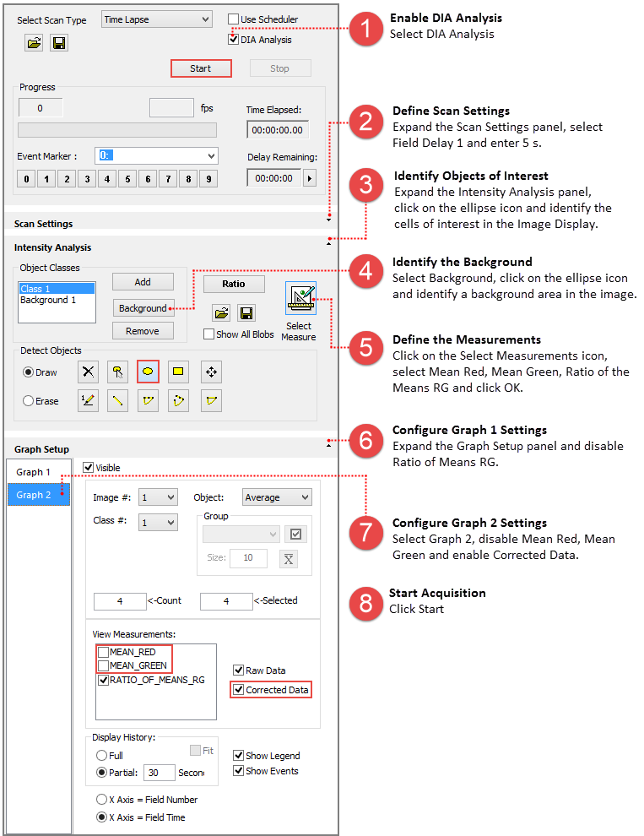Select the ellipse draw tool

coord(148,371)
